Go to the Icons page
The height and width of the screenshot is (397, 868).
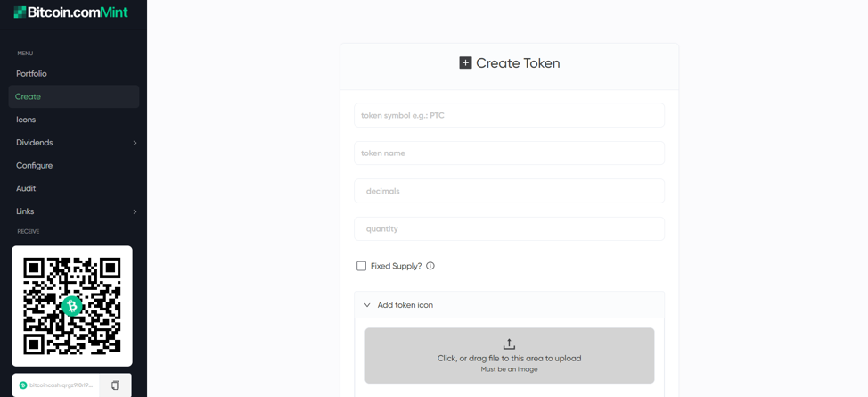(x=26, y=120)
